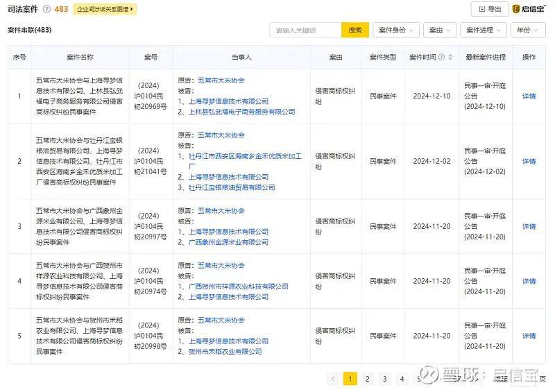
Task: Open the 案件进程 dropdown
Action: point(484,31)
